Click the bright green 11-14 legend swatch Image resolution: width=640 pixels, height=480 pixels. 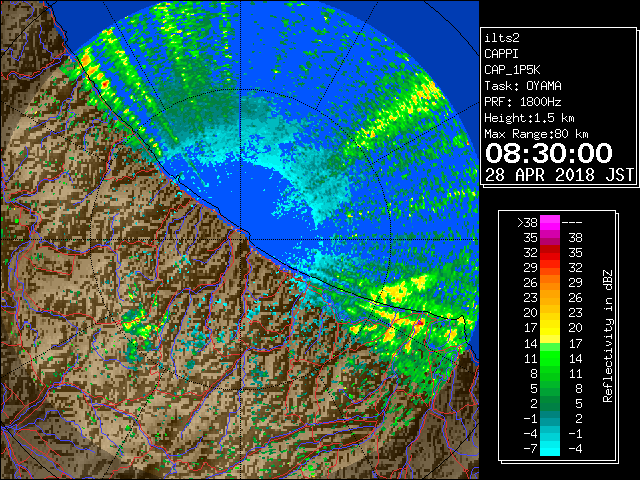click(x=550, y=358)
